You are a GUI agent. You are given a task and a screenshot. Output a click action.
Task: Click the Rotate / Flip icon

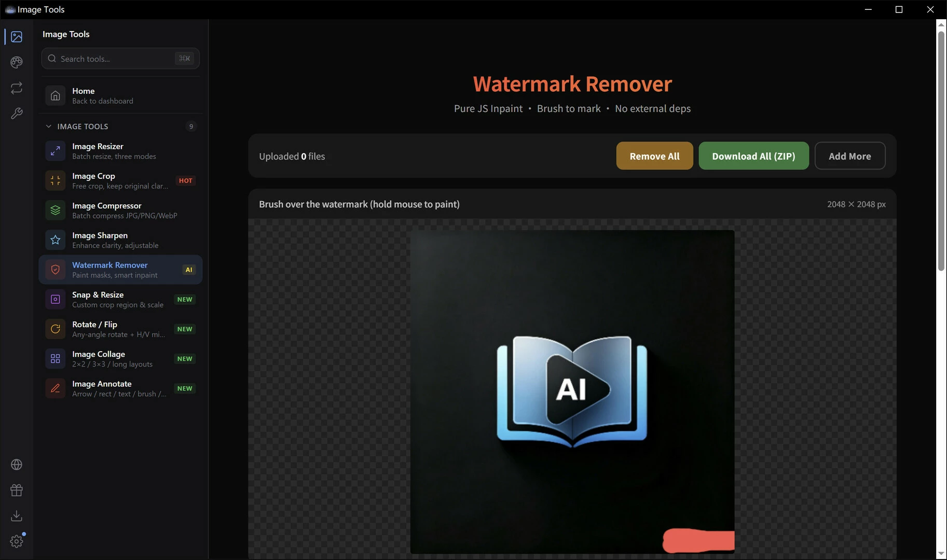(x=55, y=329)
